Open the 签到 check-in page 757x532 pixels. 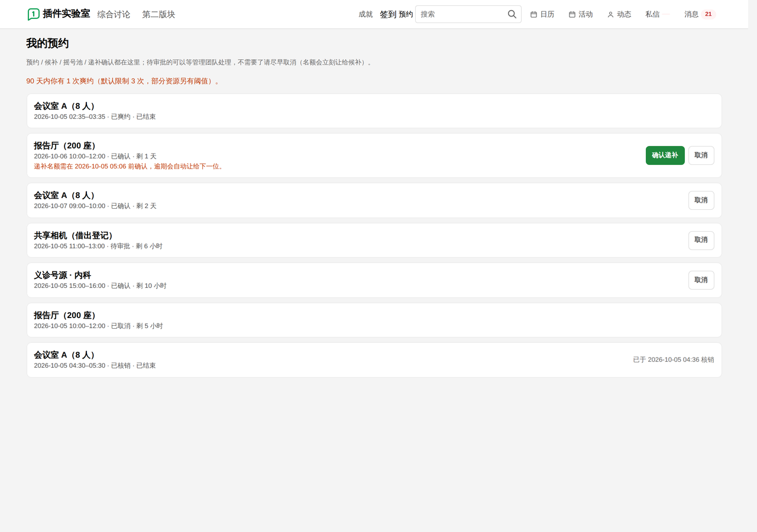click(388, 14)
